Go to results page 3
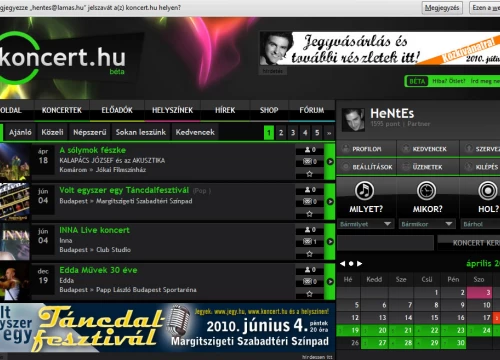500x360 pixels. [293, 133]
